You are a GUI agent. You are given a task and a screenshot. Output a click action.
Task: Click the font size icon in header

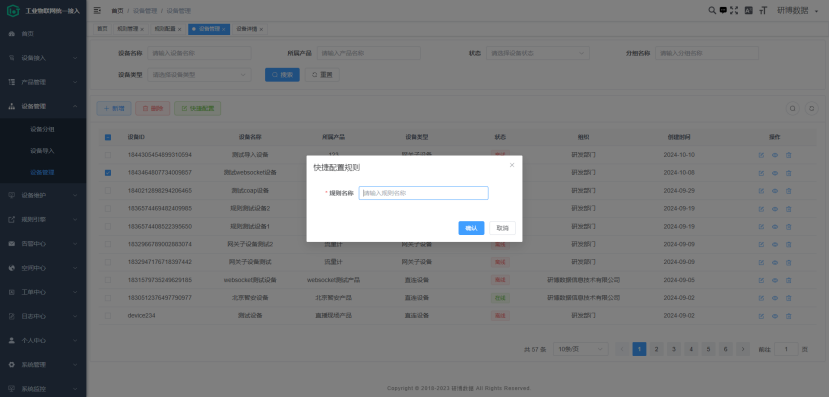click(763, 10)
